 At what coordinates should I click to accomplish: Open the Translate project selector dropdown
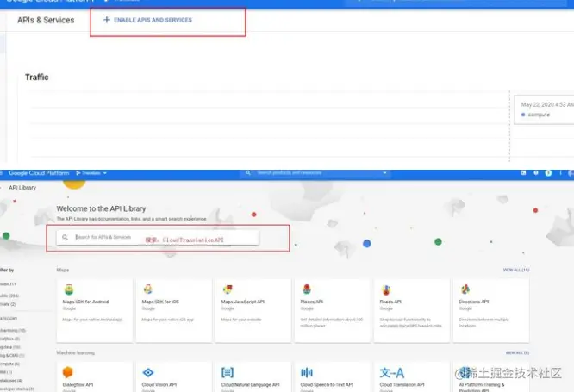[x=91, y=173]
